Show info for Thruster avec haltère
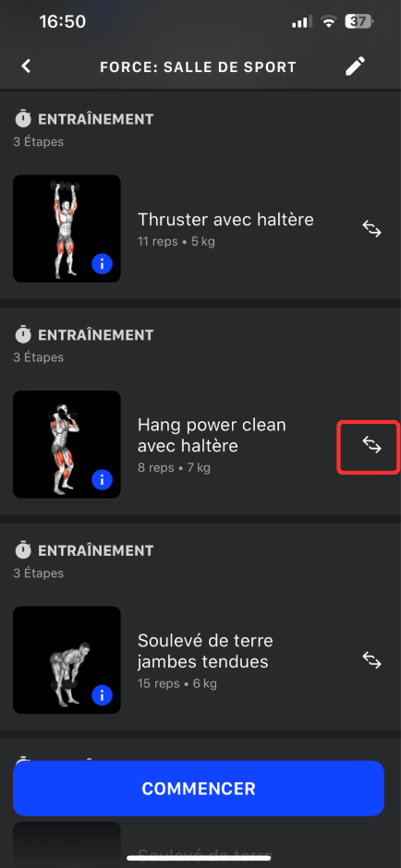The image size is (401, 868). pos(102,265)
